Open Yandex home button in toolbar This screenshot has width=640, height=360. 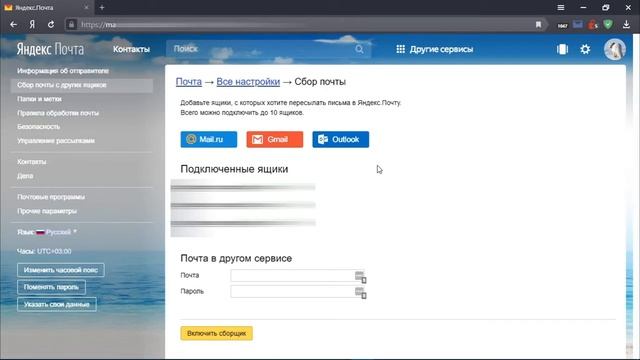tap(32, 24)
